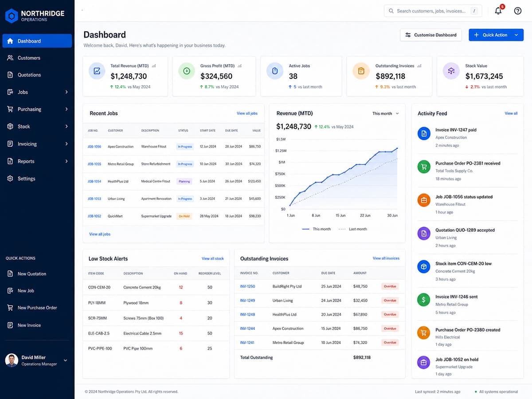Viewport: 532px width, 399px height.
Task: Click the All systems operational status
Action: [496, 392]
